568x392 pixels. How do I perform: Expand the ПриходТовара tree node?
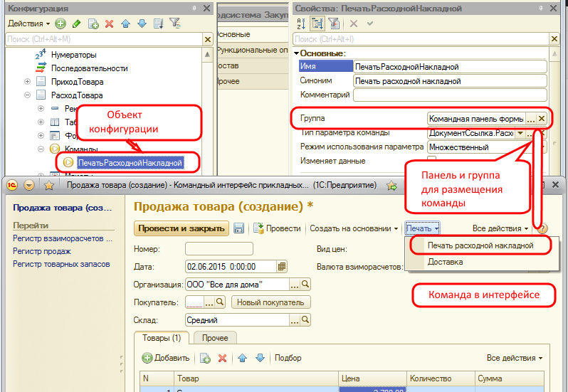click(28, 81)
